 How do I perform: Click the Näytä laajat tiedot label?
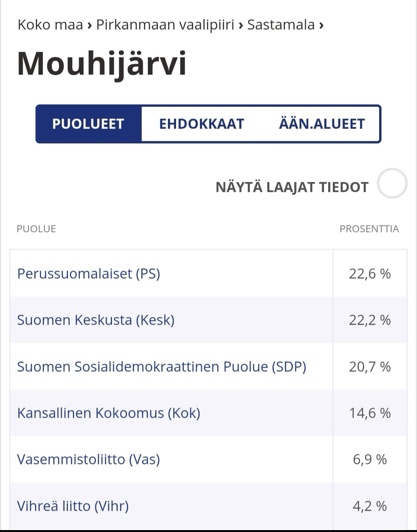point(292,187)
